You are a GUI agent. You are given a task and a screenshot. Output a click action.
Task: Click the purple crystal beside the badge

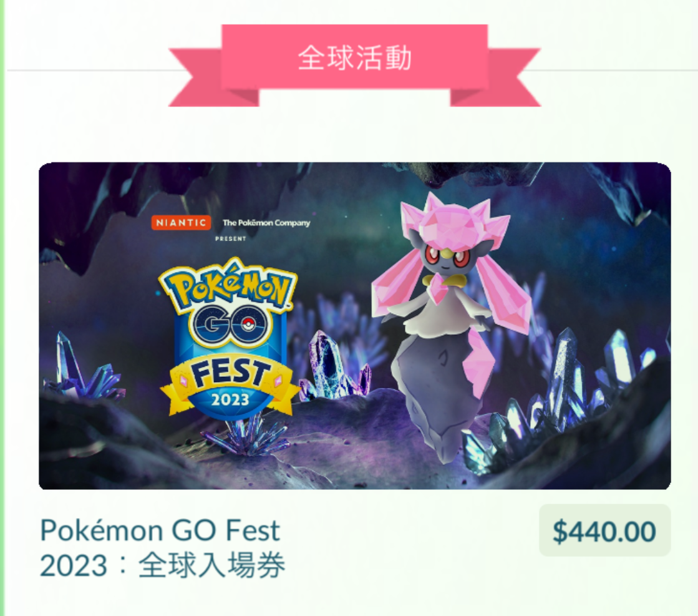click(x=333, y=364)
